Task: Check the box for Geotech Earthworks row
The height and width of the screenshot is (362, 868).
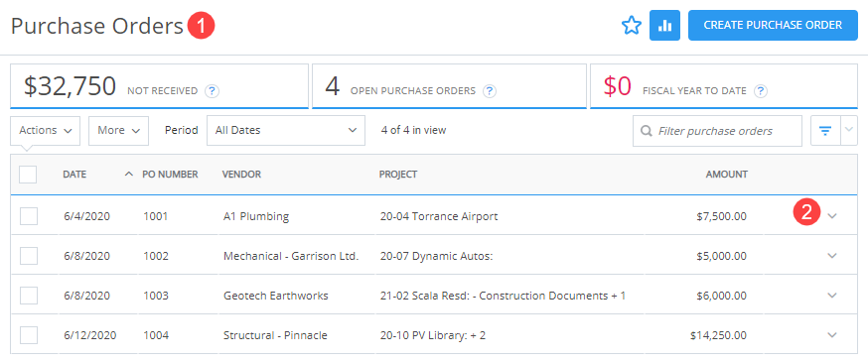Action: coord(28,296)
